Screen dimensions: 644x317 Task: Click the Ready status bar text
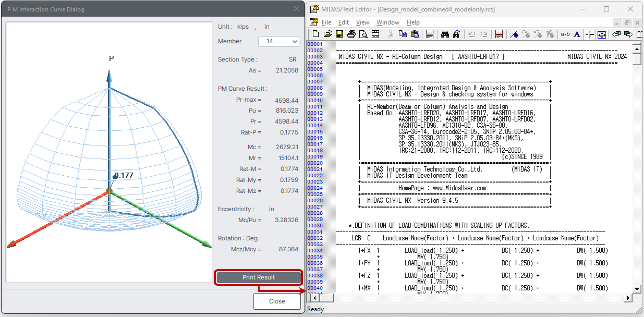pos(315,309)
